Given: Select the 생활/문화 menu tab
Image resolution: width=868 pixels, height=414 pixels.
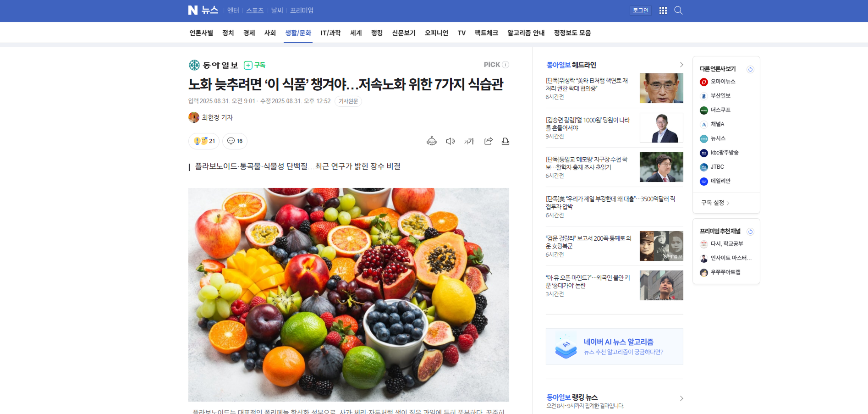Looking at the screenshot, I should (x=298, y=33).
